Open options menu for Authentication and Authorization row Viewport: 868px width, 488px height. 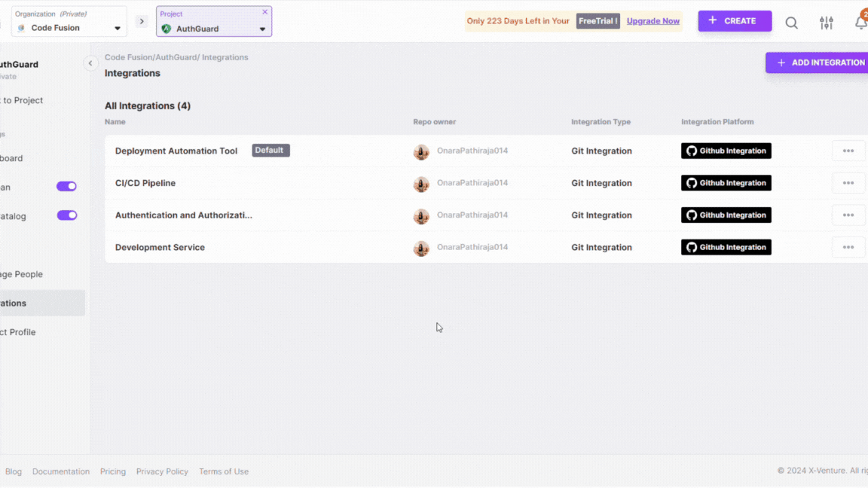pos(848,215)
